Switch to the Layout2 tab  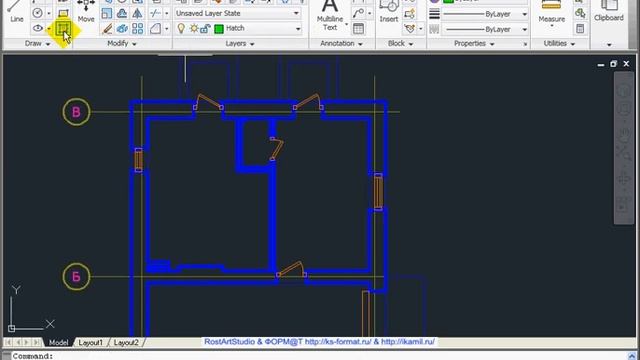pos(126,342)
